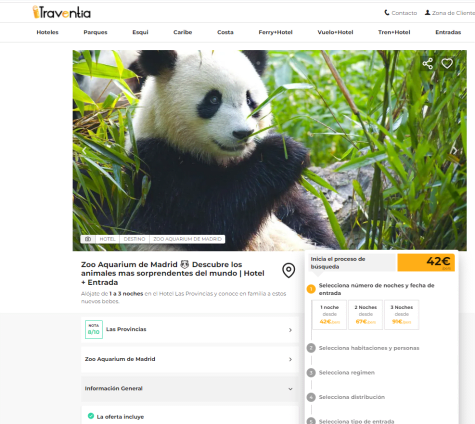This screenshot has height=424, width=475.
Task: Click step 3 circle Selecciona regimen
Action: point(311,373)
